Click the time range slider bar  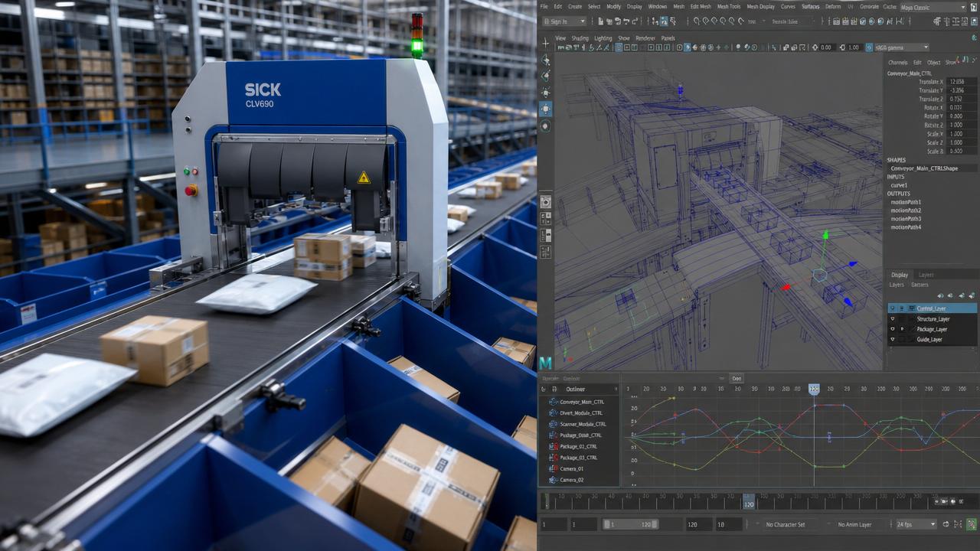click(x=630, y=524)
